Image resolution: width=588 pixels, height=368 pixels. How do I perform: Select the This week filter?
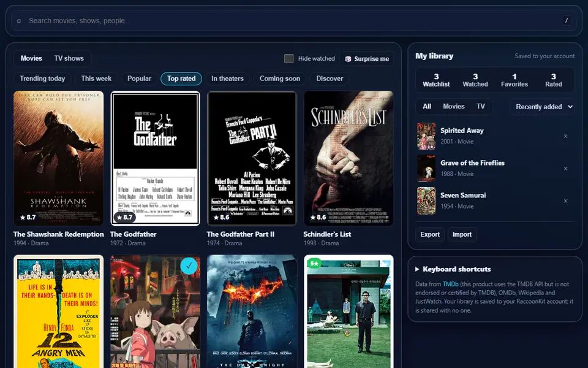tap(96, 79)
